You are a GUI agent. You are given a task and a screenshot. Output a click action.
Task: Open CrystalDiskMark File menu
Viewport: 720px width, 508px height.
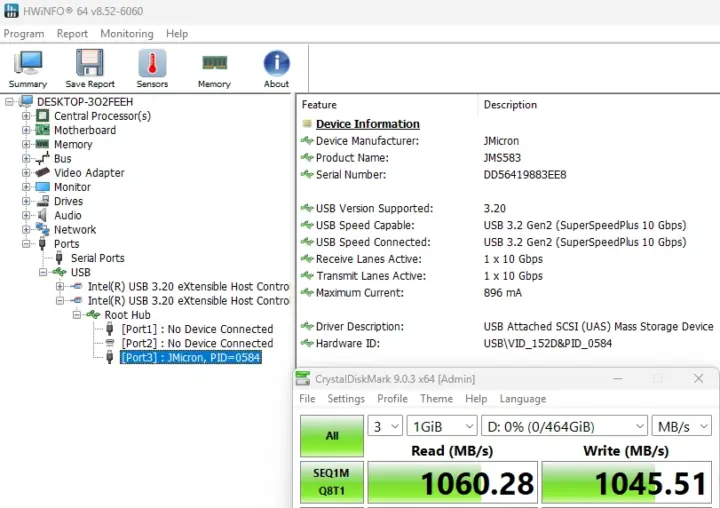point(307,399)
